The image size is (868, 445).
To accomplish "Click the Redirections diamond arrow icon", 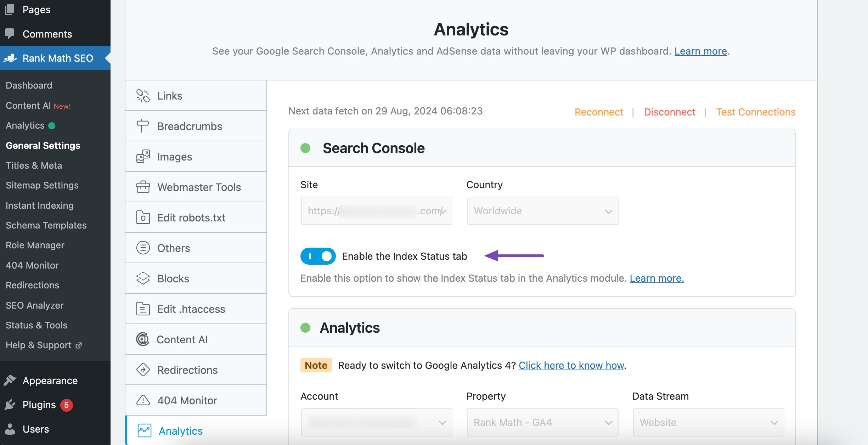I will 143,370.
